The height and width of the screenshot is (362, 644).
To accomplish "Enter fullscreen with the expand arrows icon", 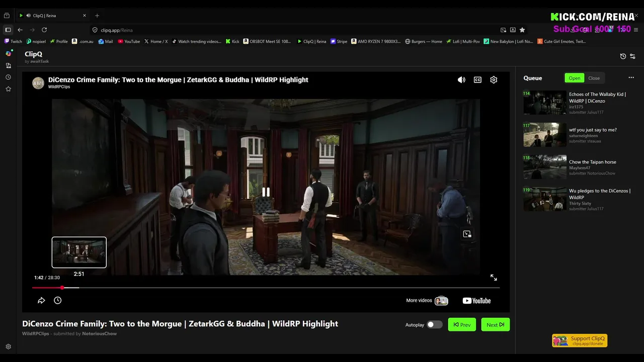I will pyautogui.click(x=494, y=278).
